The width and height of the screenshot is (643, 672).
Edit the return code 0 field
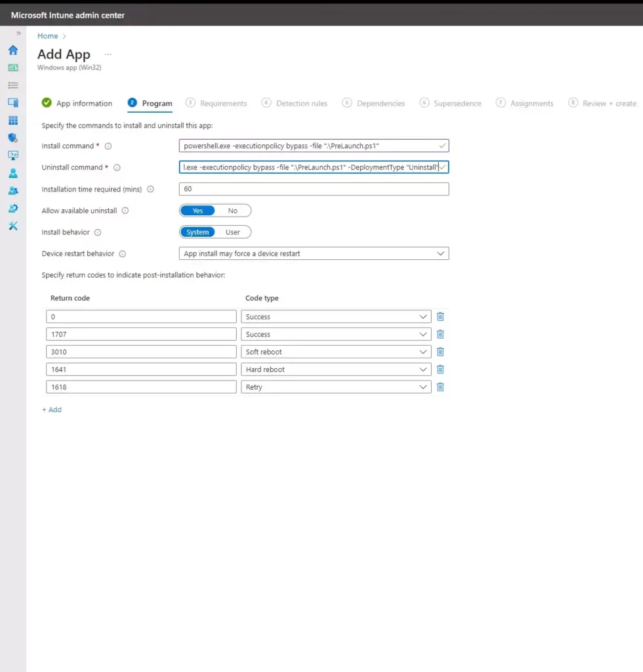pyautogui.click(x=141, y=317)
